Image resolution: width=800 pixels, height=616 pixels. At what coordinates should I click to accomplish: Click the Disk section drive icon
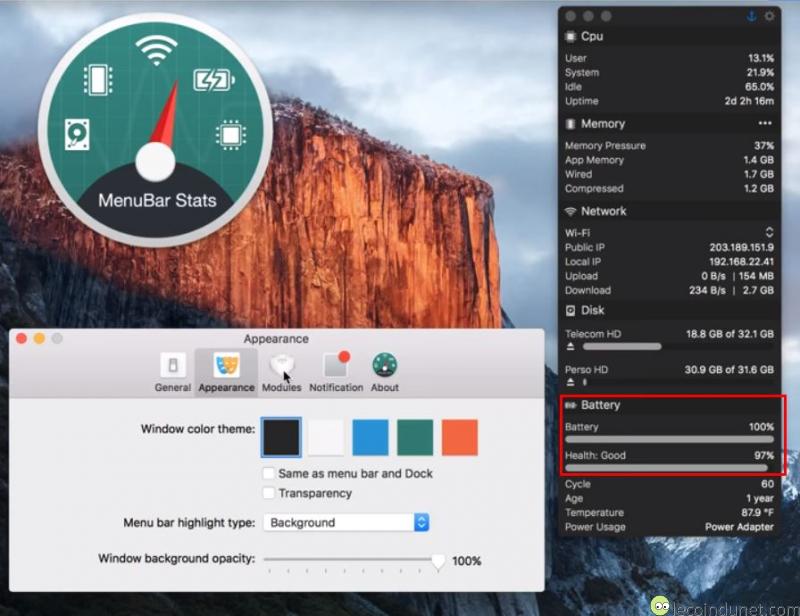[x=570, y=310]
